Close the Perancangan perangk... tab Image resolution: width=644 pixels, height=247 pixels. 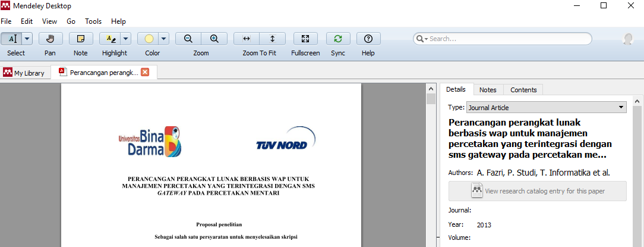(145, 73)
